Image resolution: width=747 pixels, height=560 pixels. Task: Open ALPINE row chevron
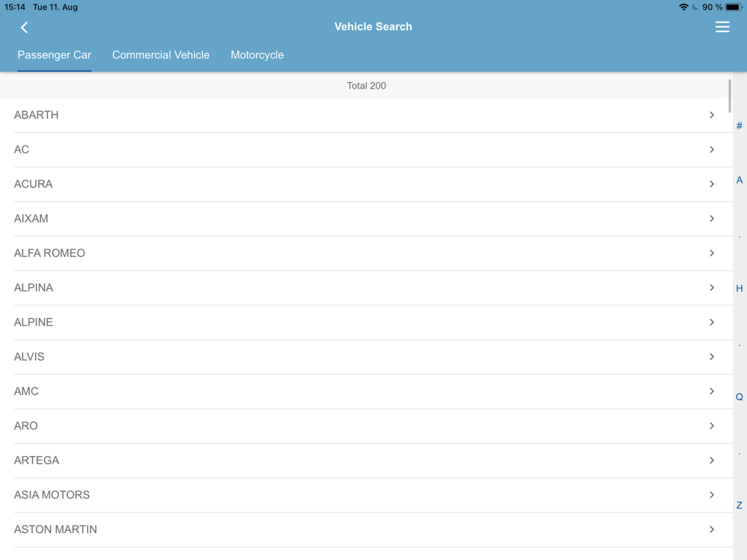tap(712, 323)
